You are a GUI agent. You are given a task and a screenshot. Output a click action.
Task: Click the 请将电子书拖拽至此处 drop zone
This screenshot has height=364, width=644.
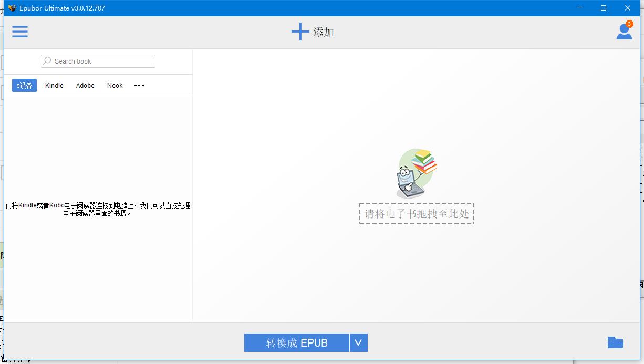point(417,214)
